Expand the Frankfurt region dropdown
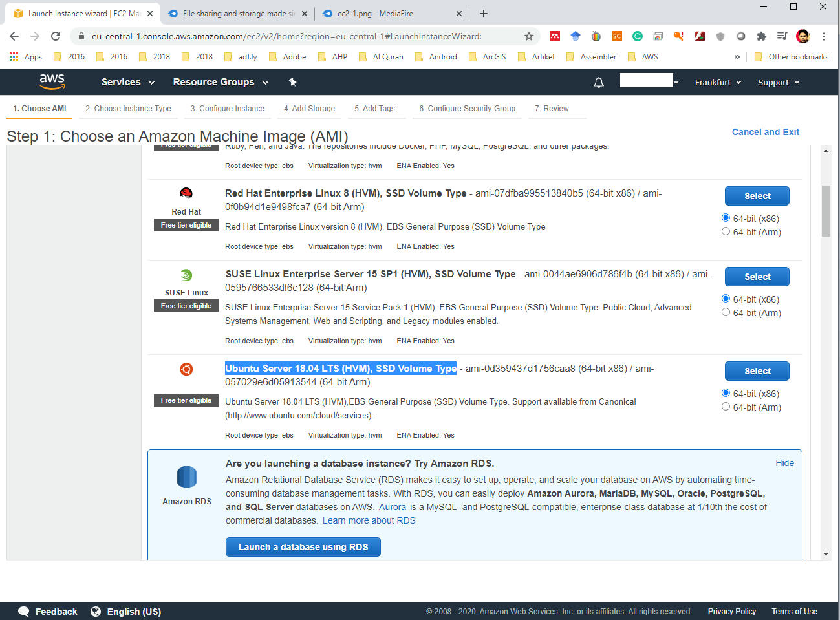This screenshot has width=840, height=620. pyautogui.click(x=717, y=83)
